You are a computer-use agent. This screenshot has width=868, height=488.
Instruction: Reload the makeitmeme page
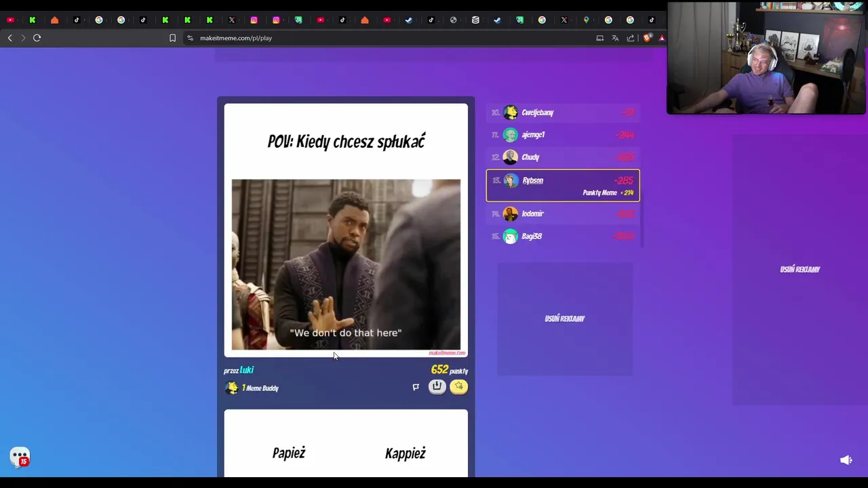coord(37,38)
